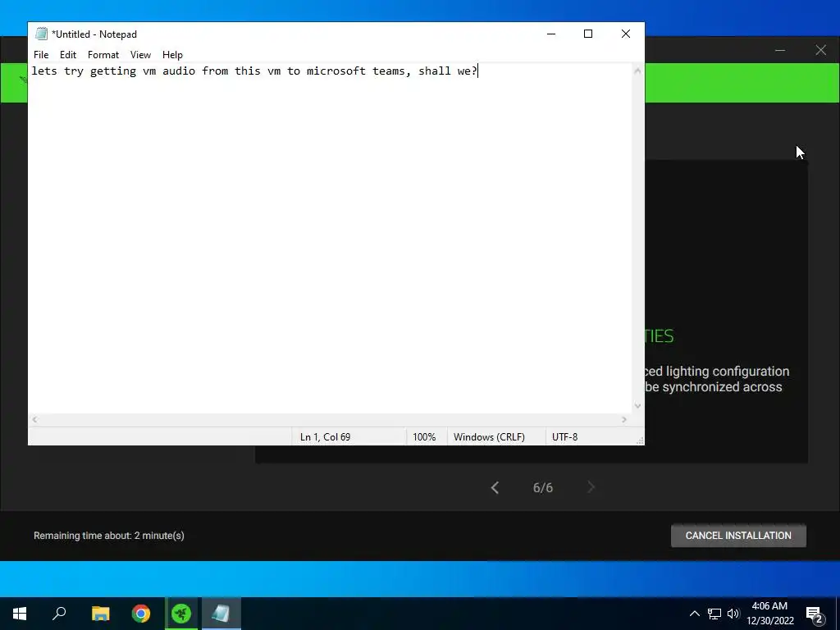Click the 6/6 slide counter in installer
This screenshot has height=630, width=840.
[543, 487]
